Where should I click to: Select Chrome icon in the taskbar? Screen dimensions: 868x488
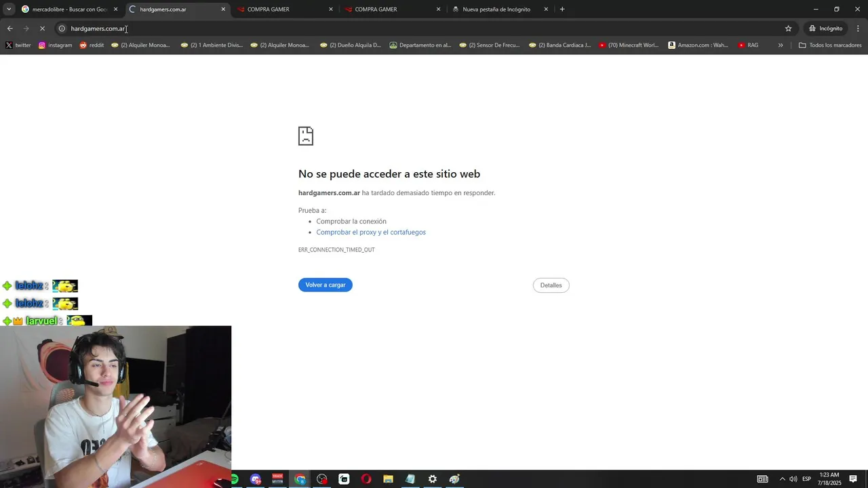click(300, 479)
